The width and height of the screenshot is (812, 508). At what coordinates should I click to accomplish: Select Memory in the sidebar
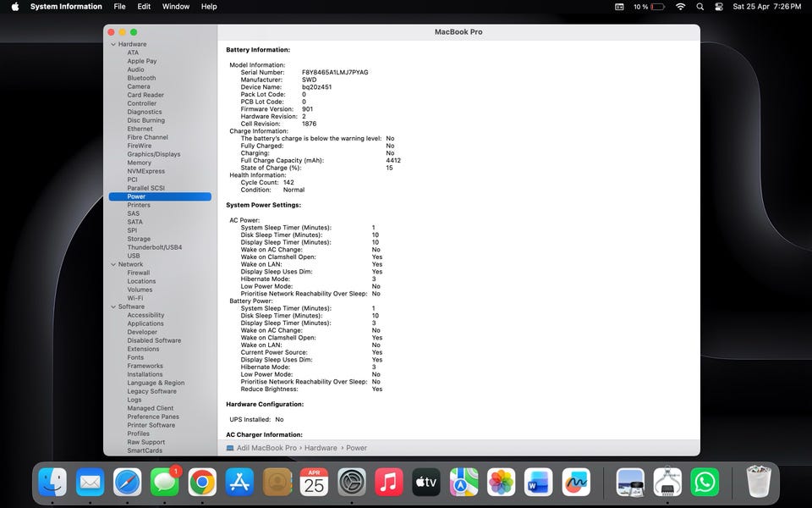click(140, 163)
